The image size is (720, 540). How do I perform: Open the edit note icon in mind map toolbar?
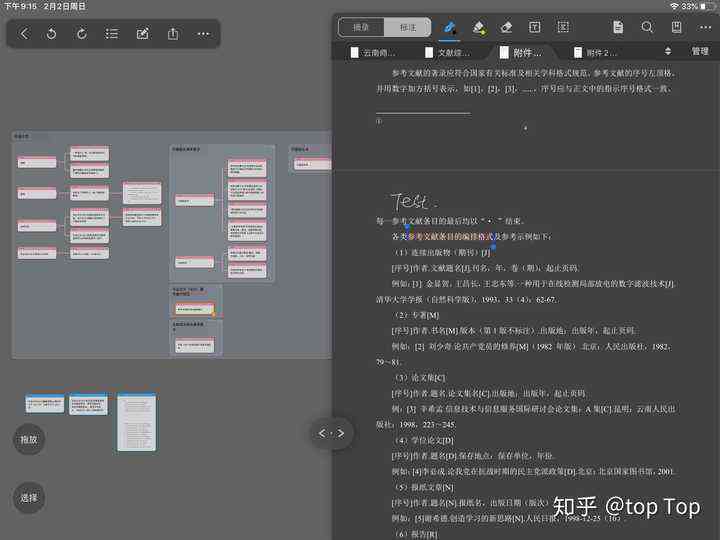(x=142, y=34)
